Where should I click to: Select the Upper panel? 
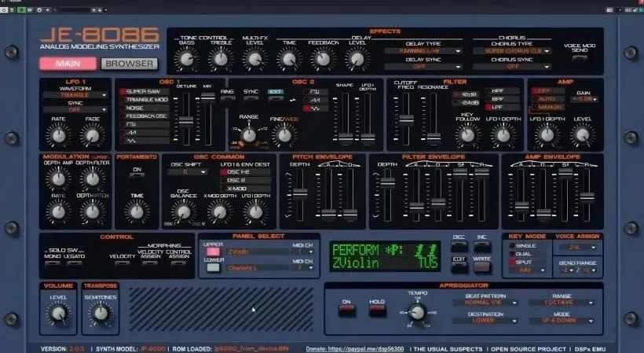pos(213,252)
